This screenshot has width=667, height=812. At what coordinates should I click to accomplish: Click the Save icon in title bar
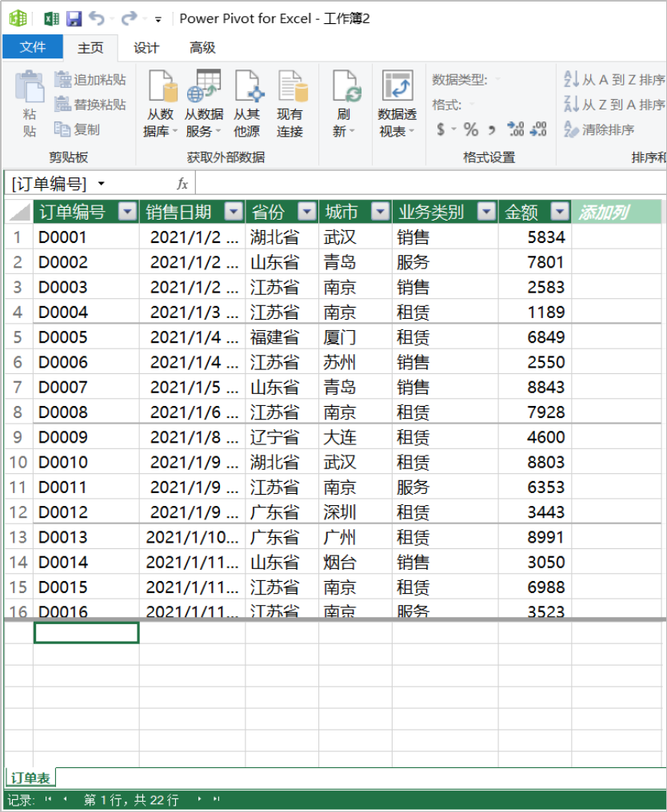tap(74, 18)
